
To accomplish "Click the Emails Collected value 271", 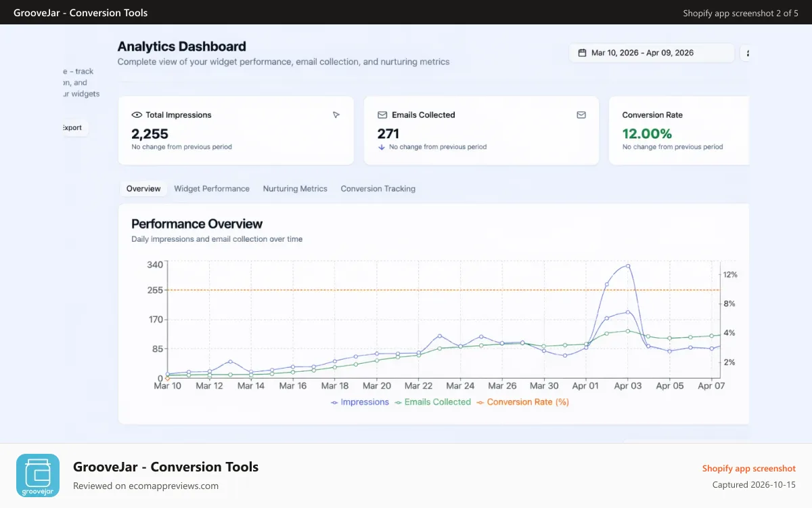I will [388, 134].
